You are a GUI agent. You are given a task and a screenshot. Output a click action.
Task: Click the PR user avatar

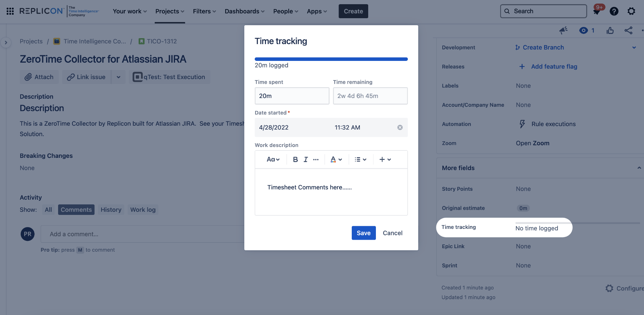(x=28, y=234)
